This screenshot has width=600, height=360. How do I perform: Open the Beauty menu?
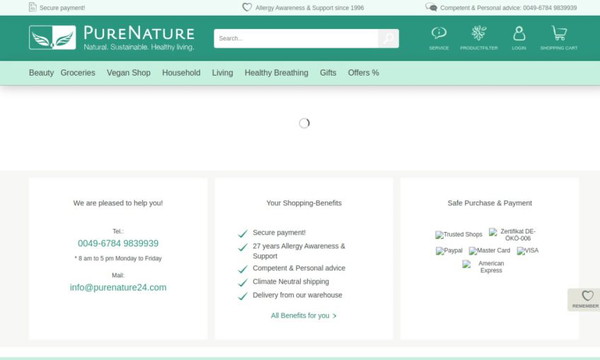41,73
